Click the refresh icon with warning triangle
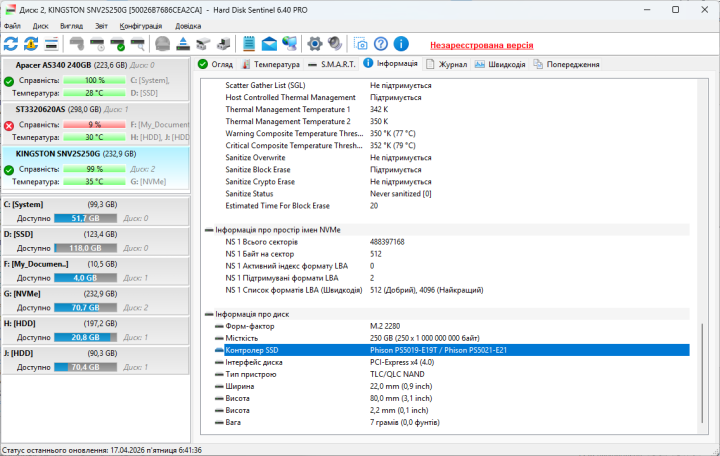Screen dimensions: 720x456 (31, 44)
